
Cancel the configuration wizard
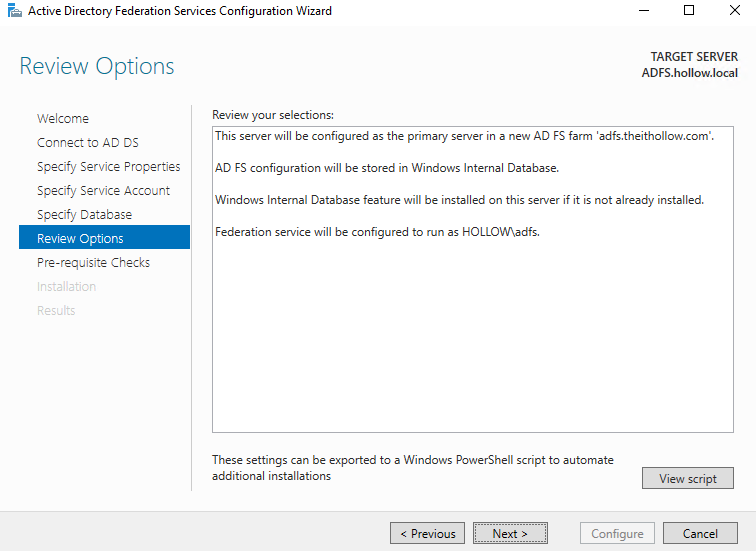click(x=700, y=533)
